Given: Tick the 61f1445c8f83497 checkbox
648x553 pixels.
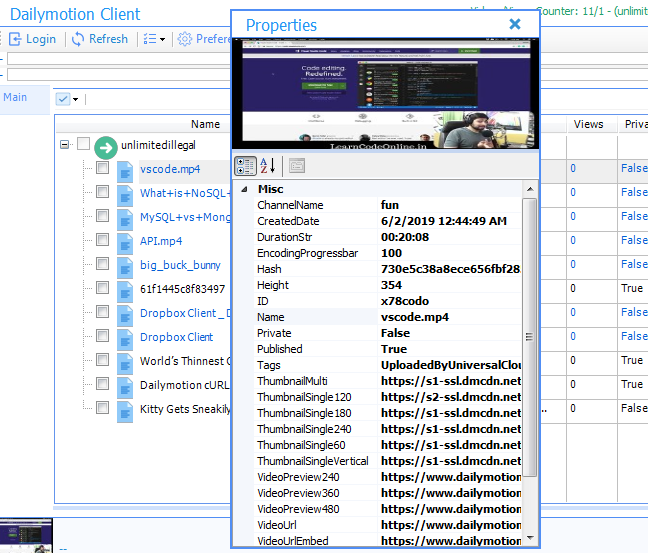Looking at the screenshot, I should tap(102, 288).
